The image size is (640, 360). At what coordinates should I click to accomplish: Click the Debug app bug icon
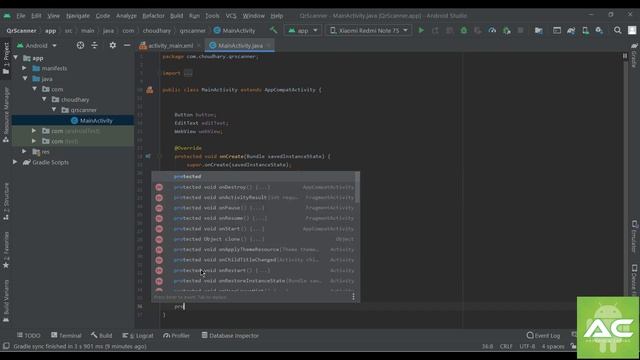[x=464, y=30]
